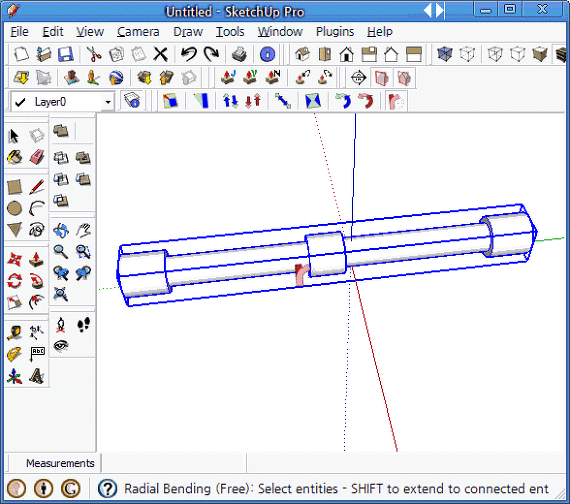Open the Plugins menu
This screenshot has width=570, height=504.
point(335,32)
